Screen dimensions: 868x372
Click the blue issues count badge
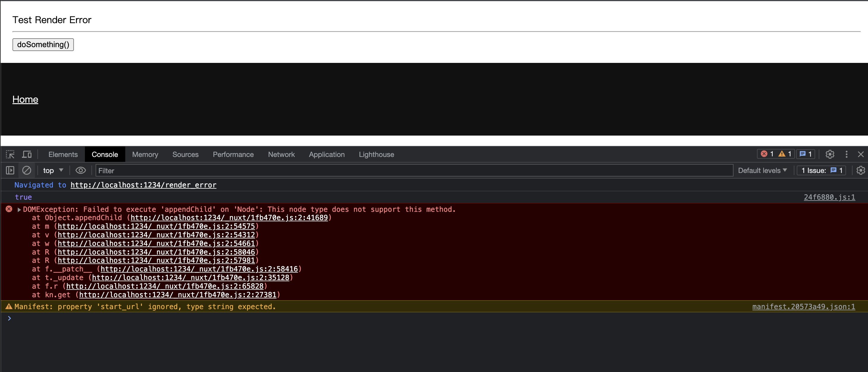[x=806, y=154]
